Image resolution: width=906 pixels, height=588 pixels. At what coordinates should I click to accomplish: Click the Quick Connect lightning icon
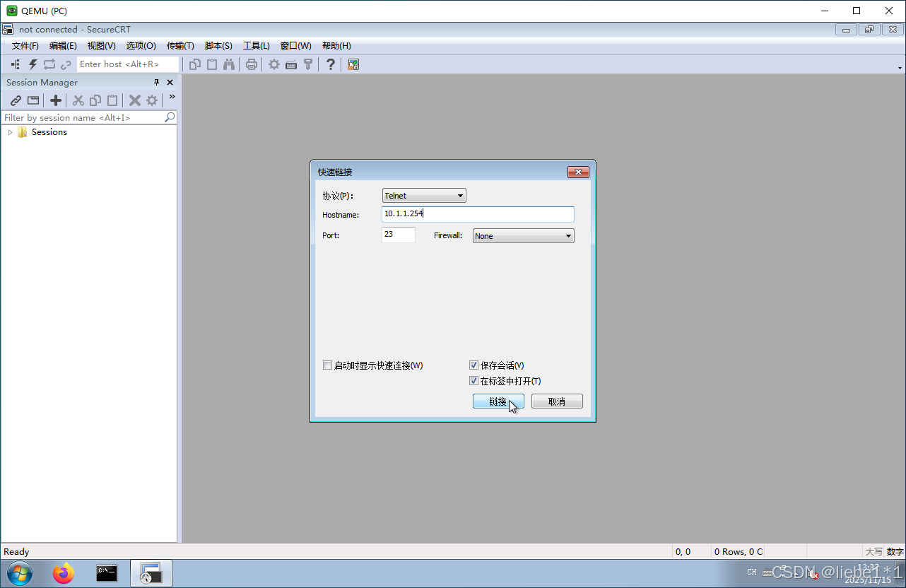(33, 64)
